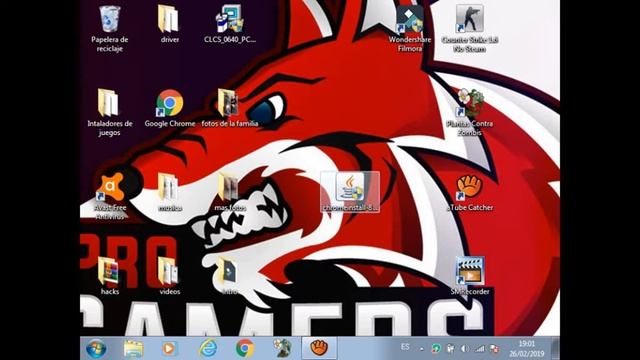Image resolution: width=640 pixels, height=360 pixels.
Task: Select the videos folder
Action: tap(169, 276)
